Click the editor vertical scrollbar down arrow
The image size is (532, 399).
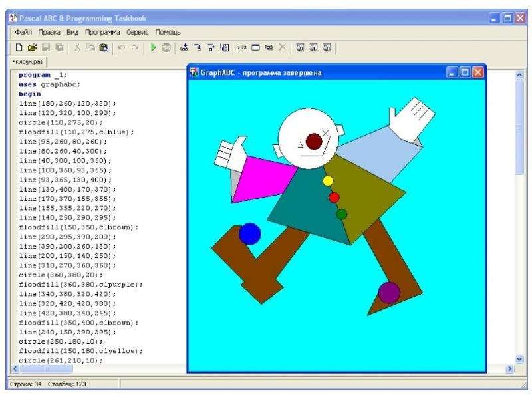519,359
